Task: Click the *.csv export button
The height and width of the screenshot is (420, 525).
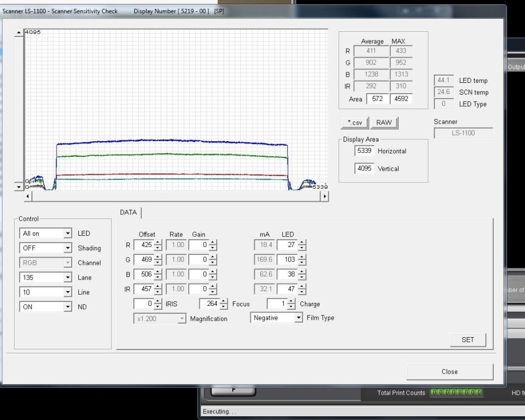Action: (355, 123)
